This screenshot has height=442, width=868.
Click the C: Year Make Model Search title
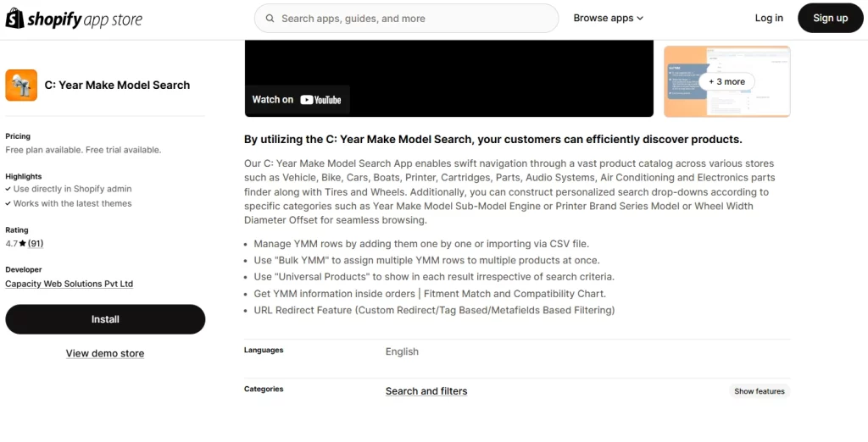tap(117, 86)
